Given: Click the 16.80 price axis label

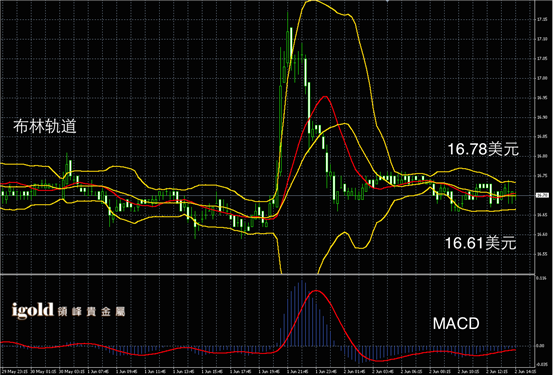Looking at the screenshot, I should pos(542,156).
